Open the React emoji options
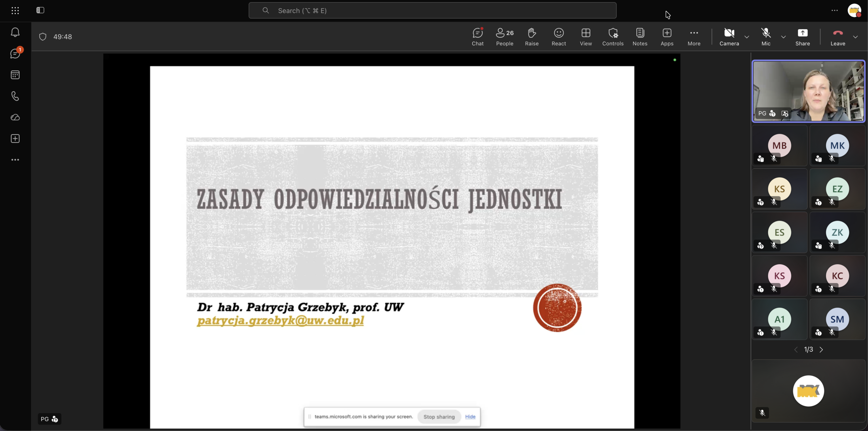Image resolution: width=868 pixels, height=431 pixels. pos(559,37)
